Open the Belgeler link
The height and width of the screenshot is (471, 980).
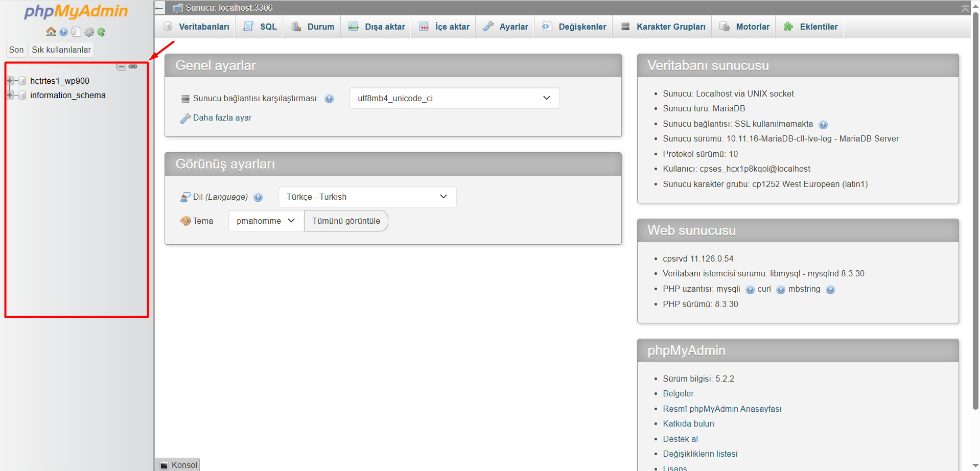tap(678, 394)
